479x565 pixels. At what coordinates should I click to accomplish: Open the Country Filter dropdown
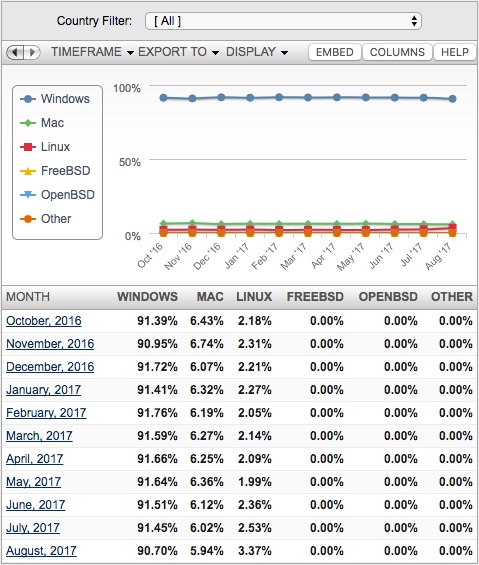tap(283, 21)
